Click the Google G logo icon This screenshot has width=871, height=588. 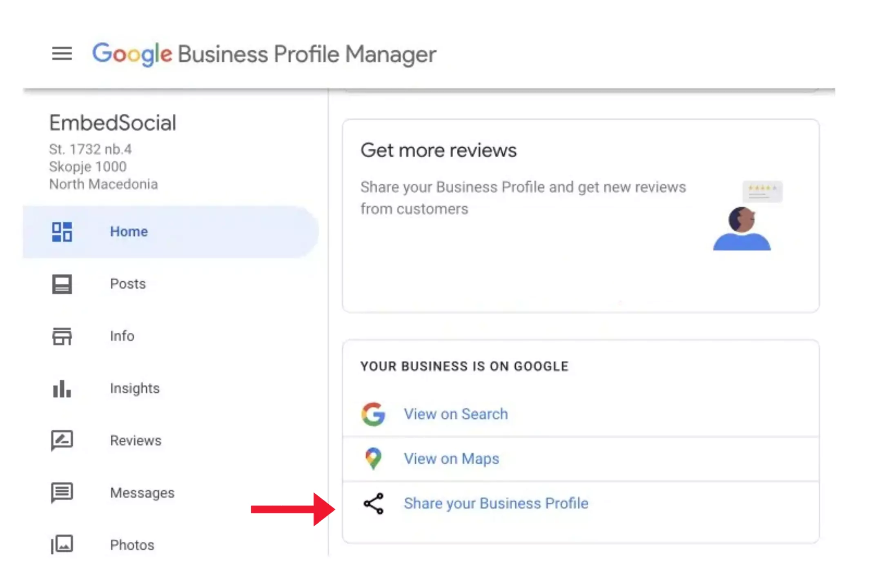click(x=373, y=414)
